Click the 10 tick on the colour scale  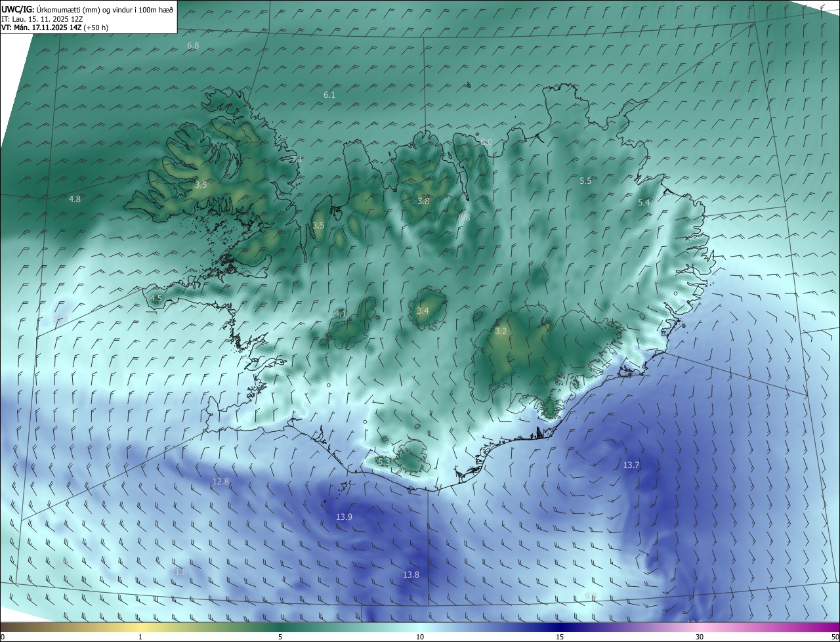click(420, 637)
